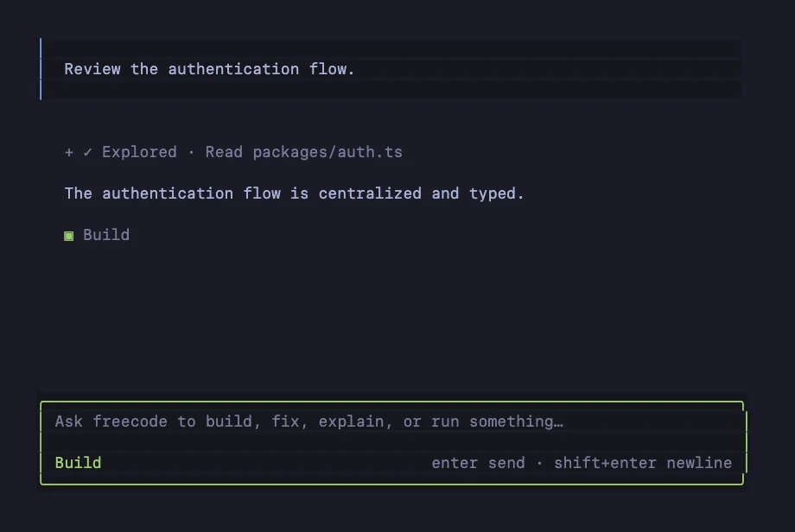
Task: Click the checkmark next to Explored
Action: click(88, 152)
